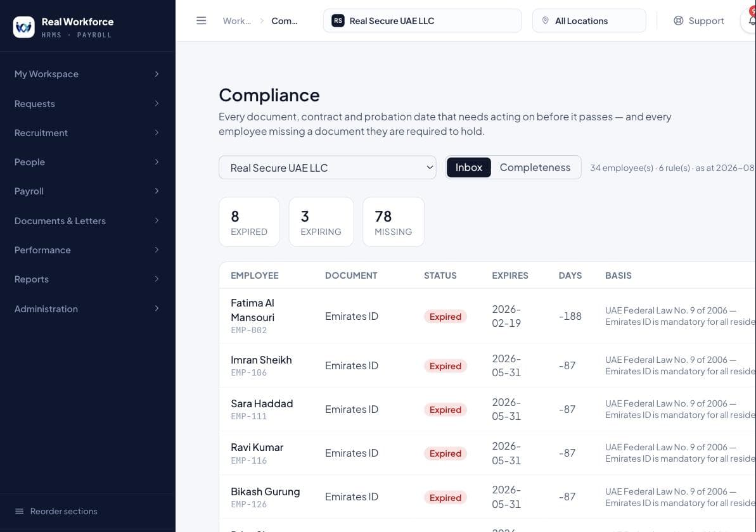The width and height of the screenshot is (756, 532).
Task: Click the breadcrumb chevron separator
Action: point(262,21)
